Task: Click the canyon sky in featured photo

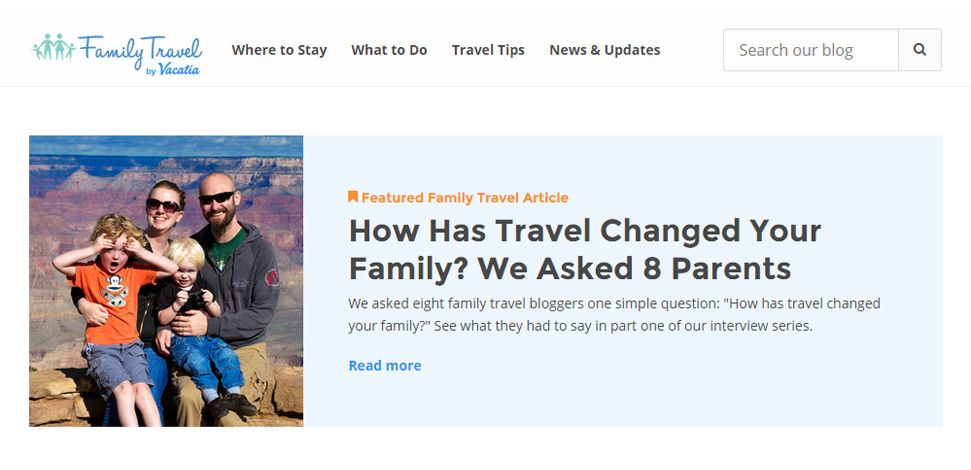Action: [166, 146]
